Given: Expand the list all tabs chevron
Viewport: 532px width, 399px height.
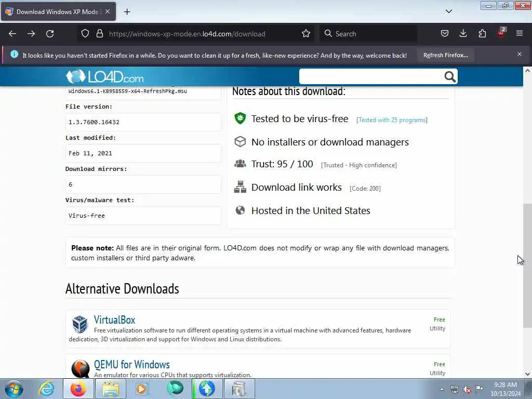Looking at the screenshot, I should pos(449,11).
